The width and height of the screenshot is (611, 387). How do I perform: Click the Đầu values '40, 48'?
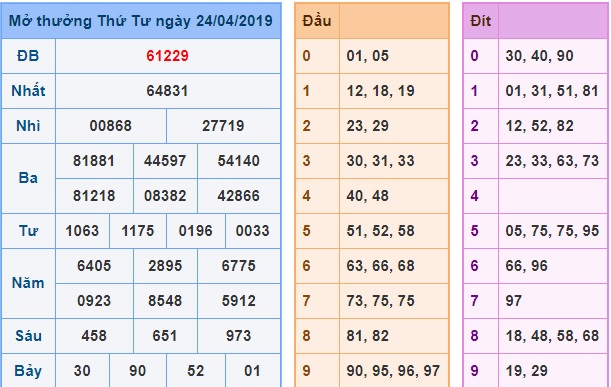pos(367,196)
